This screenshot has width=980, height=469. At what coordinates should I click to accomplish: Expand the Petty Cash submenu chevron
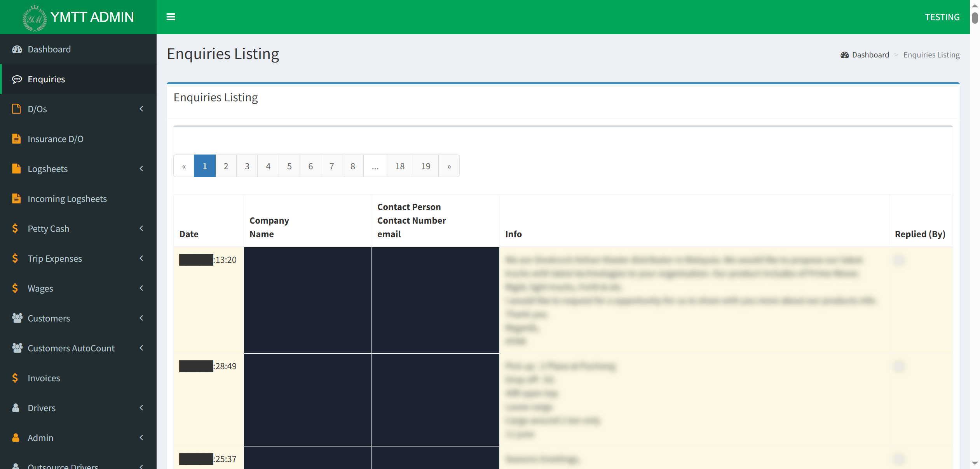click(x=141, y=228)
